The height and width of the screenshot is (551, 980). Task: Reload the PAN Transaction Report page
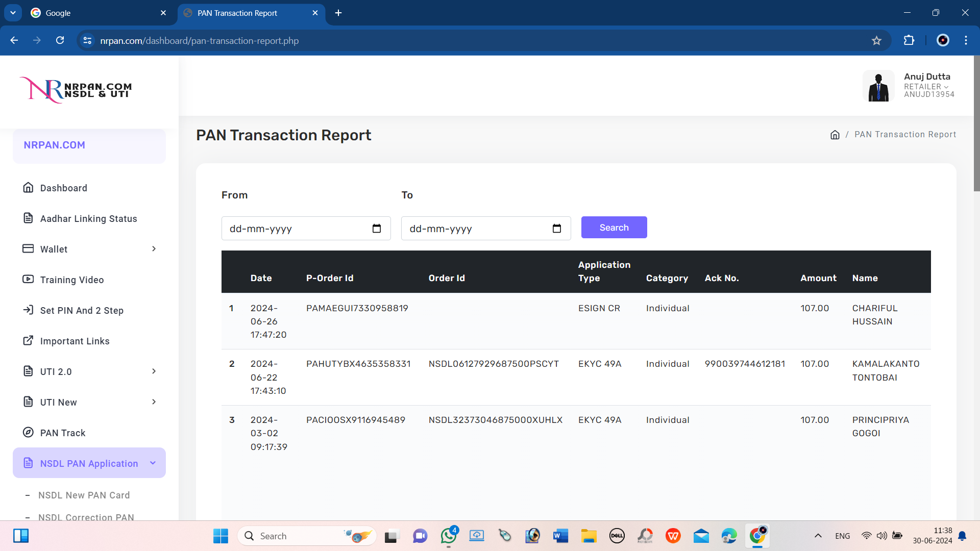tap(60, 40)
